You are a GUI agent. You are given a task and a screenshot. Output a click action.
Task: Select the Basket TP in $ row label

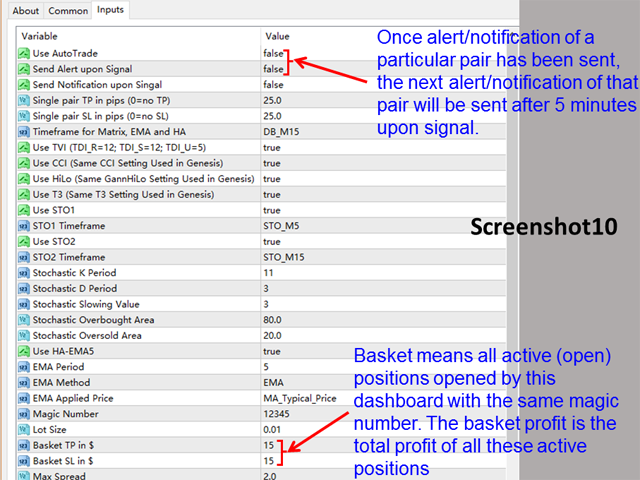(x=63, y=445)
